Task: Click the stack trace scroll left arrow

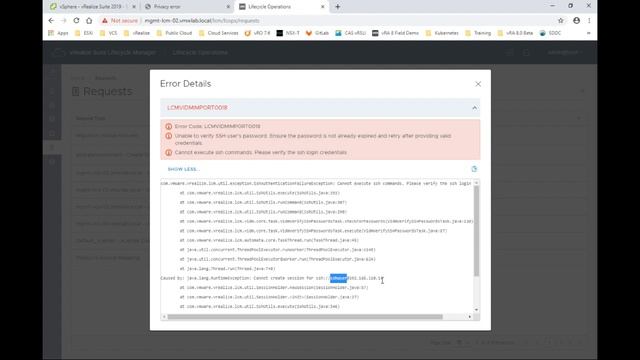Action: point(164,317)
